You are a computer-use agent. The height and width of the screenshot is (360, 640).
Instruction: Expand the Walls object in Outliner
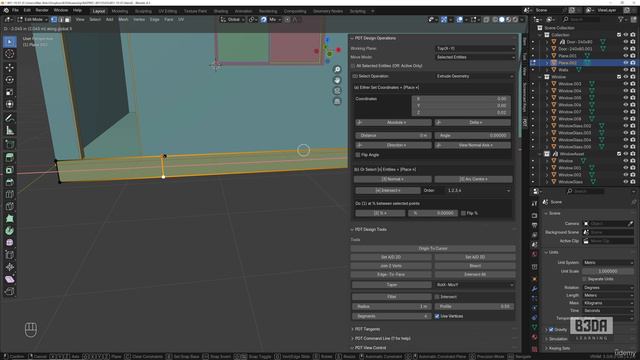pyautogui.click(x=547, y=70)
